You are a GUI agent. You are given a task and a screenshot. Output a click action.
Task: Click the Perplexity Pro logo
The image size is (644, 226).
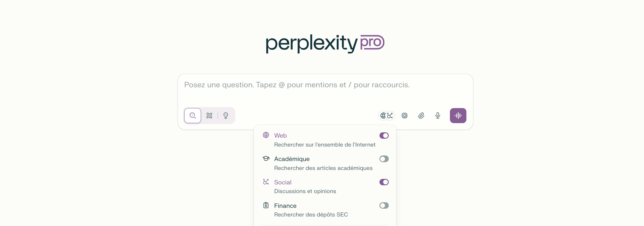(x=325, y=43)
